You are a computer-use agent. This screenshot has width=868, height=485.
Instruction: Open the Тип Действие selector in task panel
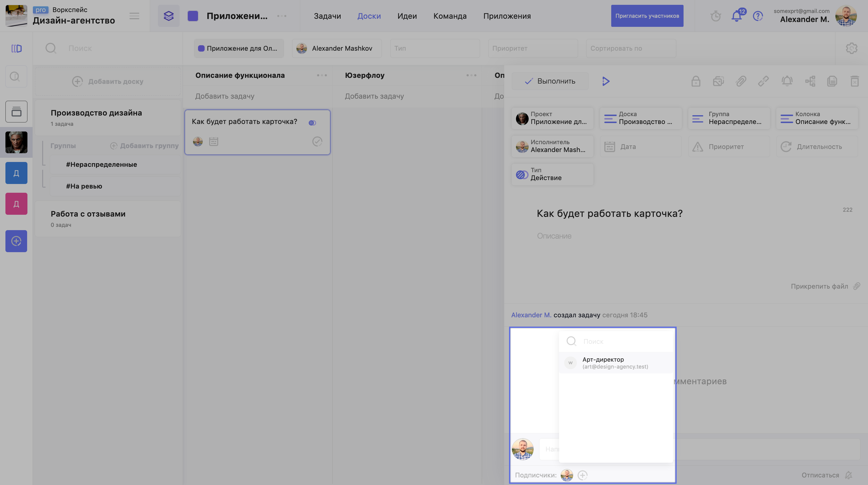[x=552, y=174]
